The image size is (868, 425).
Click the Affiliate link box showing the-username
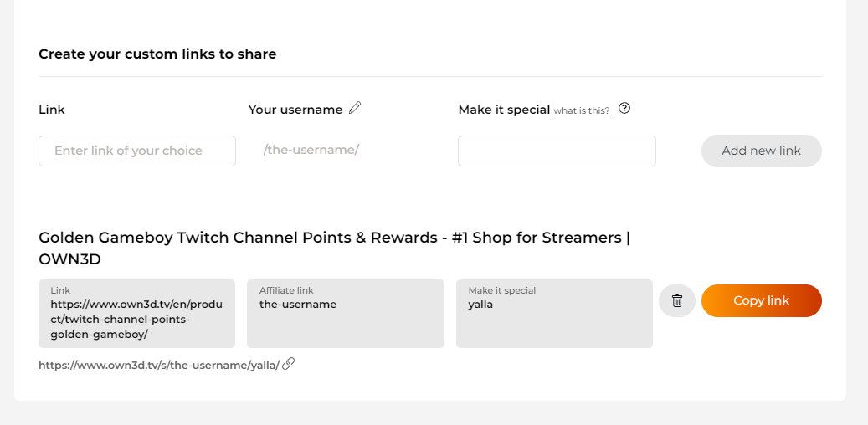pyautogui.click(x=345, y=314)
